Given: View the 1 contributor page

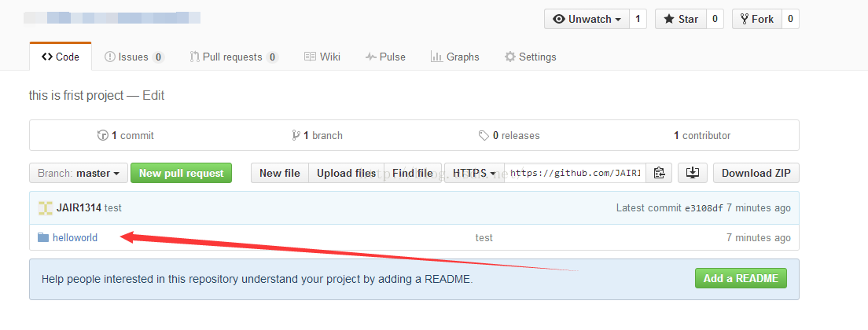Looking at the screenshot, I should 702,135.
